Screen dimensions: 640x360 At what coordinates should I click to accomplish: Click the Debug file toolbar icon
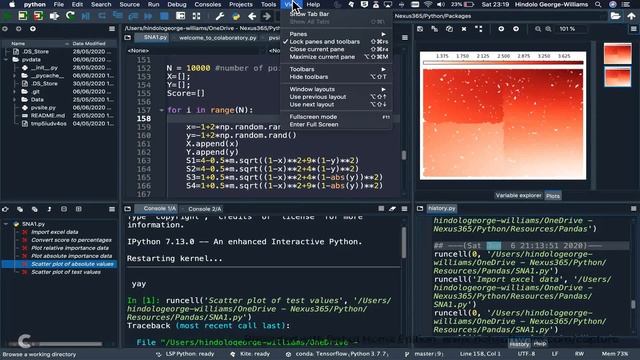point(86,16)
